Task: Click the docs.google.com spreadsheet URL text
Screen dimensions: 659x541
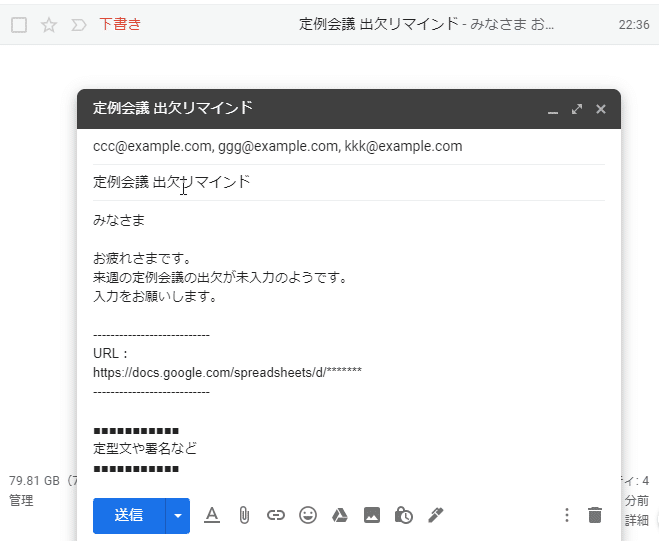Action: (x=227, y=372)
